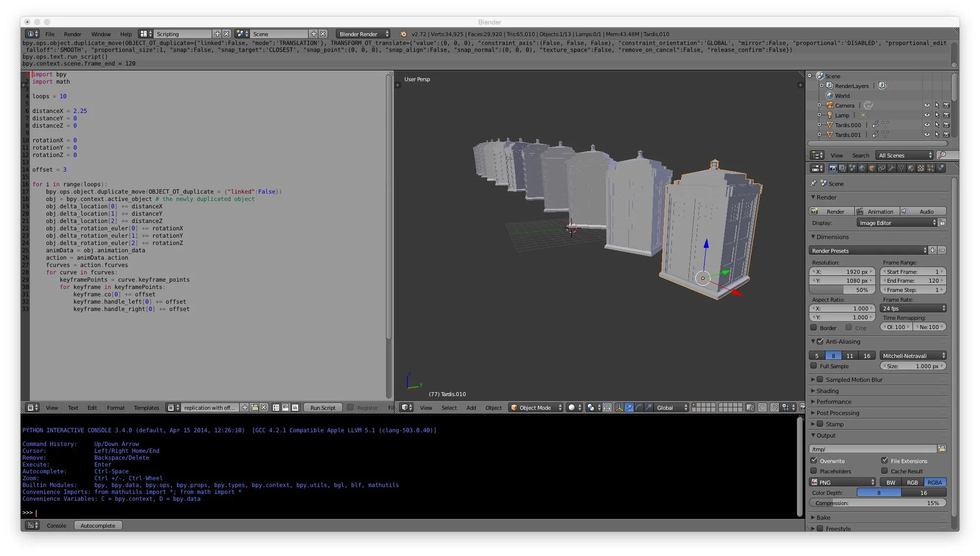Screen dimensions: 980x556
Task: Hide Tardis.000 using its eye toggle
Action: pyautogui.click(x=928, y=125)
